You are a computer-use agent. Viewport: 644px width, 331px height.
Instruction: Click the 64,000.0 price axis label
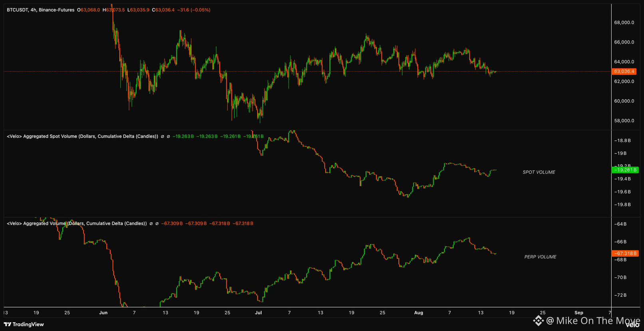click(x=624, y=62)
